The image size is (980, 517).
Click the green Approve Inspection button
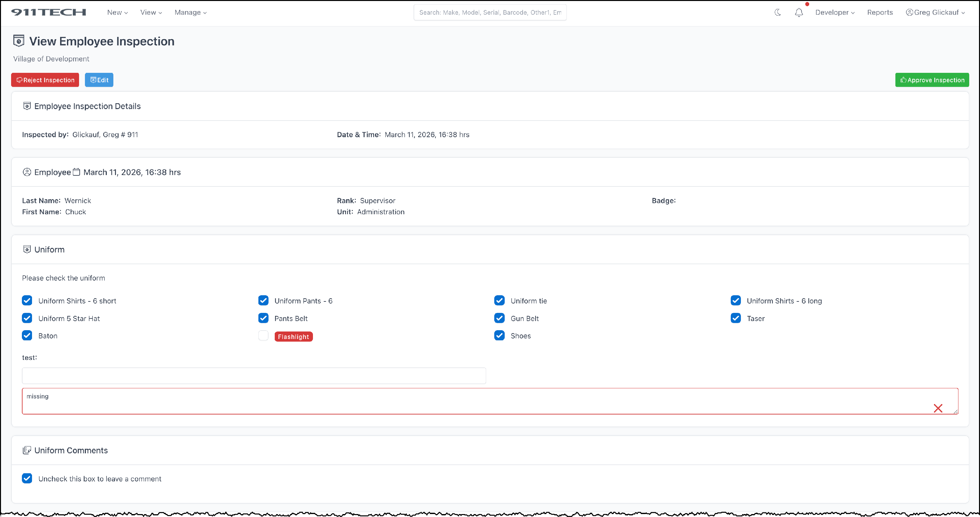(x=932, y=80)
